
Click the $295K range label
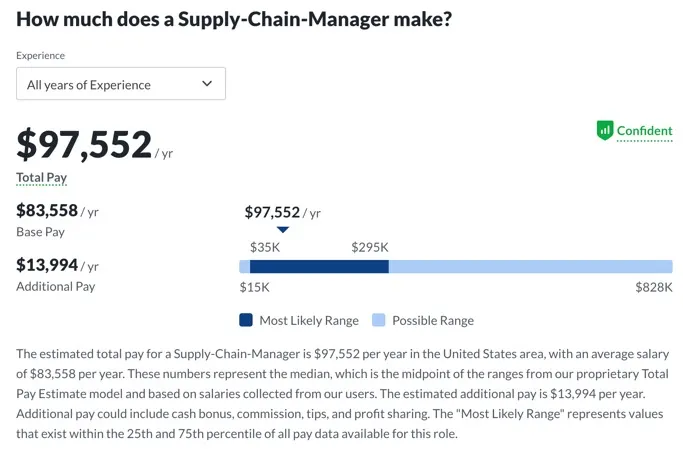(370, 247)
